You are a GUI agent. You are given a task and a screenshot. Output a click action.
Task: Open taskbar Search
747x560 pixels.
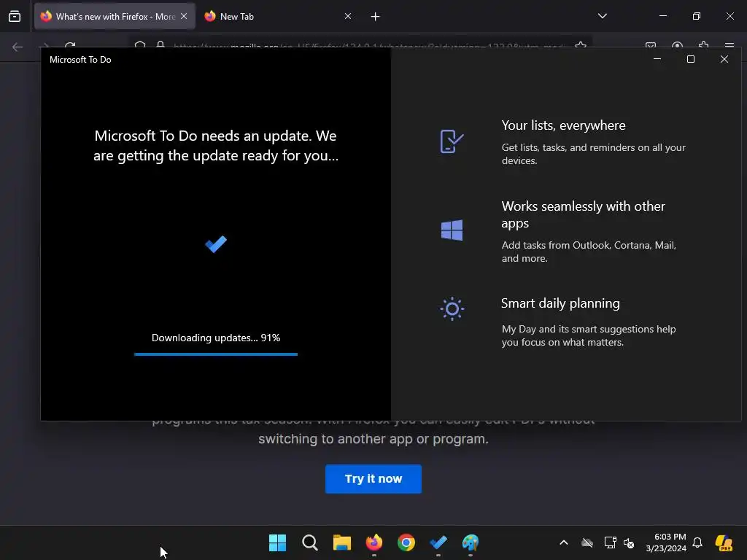point(309,542)
